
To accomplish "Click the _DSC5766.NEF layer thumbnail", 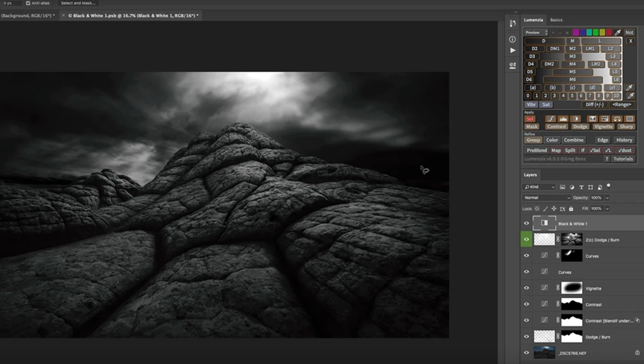I will tap(544, 353).
